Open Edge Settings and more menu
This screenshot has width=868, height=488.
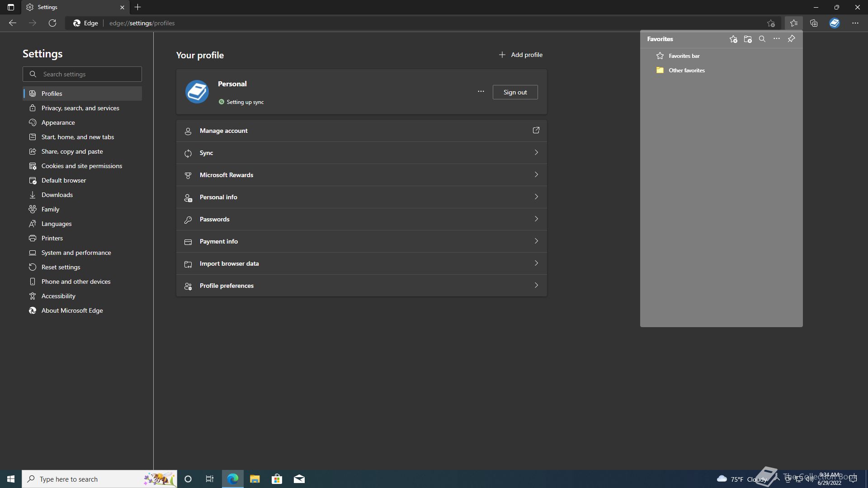point(855,23)
